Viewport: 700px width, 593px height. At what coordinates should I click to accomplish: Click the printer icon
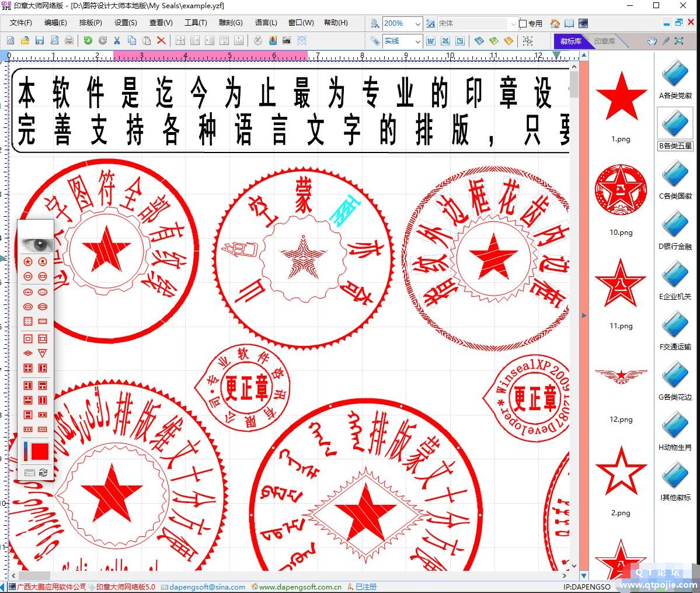[69, 41]
